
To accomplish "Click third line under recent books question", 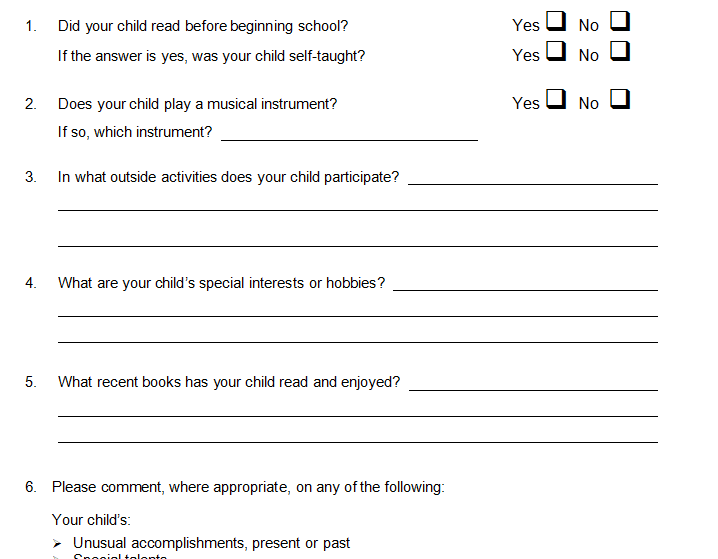I will tap(358, 437).
